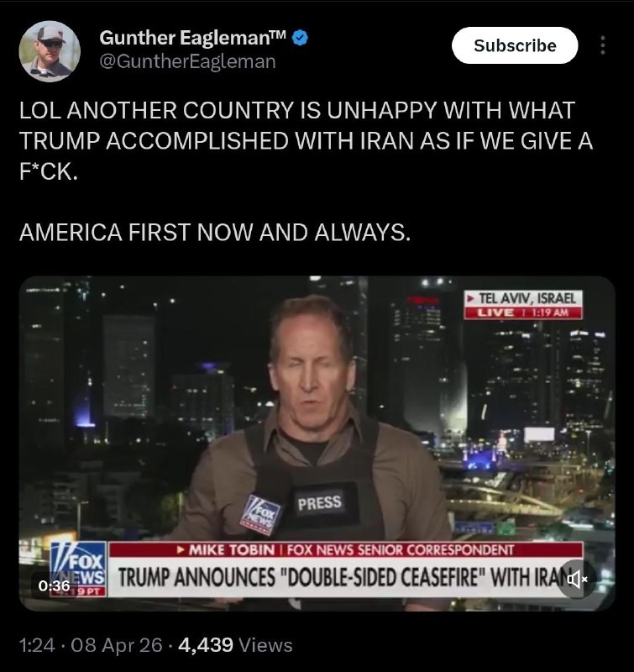Screen dimensions: 634x672
Task: Click the America First Now and Always line
Action: [x=215, y=233]
